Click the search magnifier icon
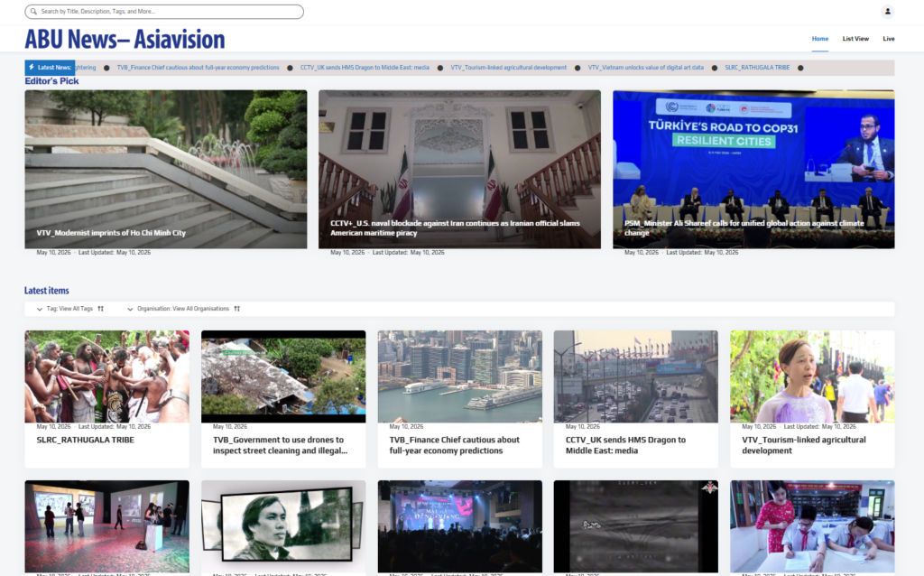924x576 pixels. (x=33, y=11)
